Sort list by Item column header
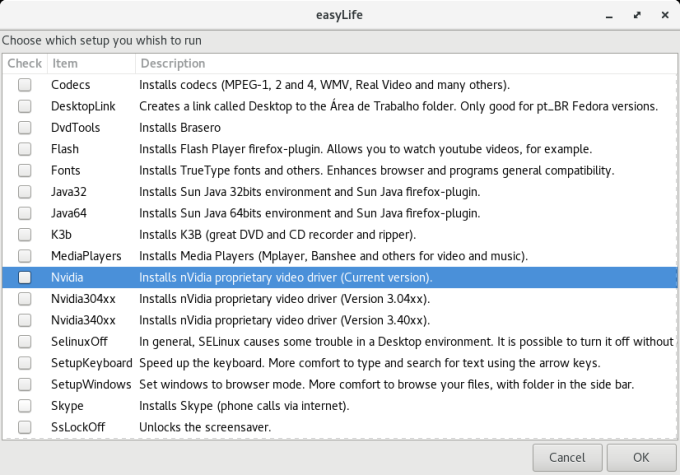The height and width of the screenshot is (475, 680). click(88, 64)
